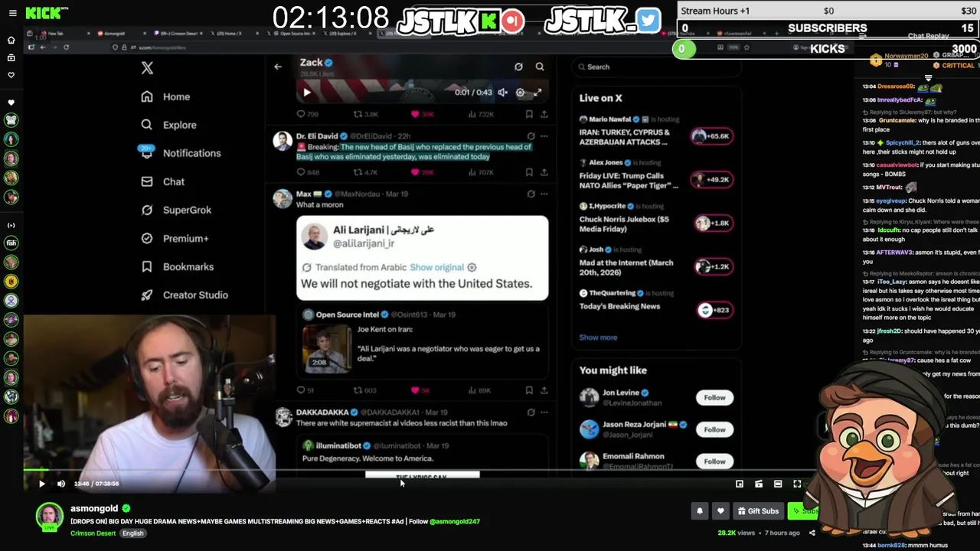Click the X logo icon
The width and height of the screenshot is (980, 551).
click(x=147, y=68)
